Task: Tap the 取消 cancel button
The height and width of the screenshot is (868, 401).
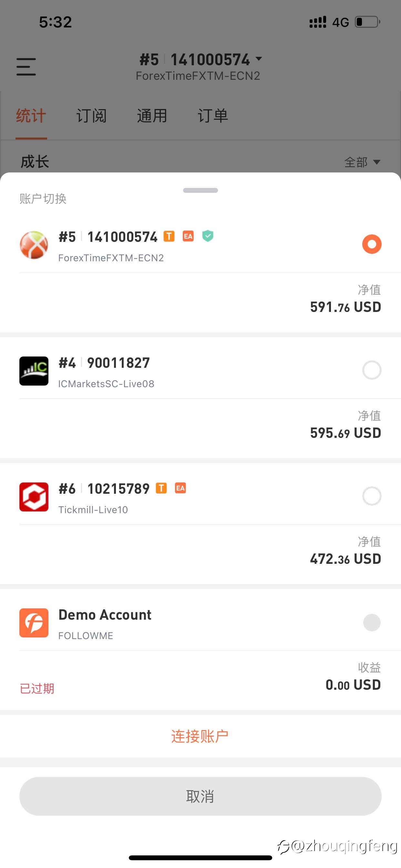Action: pos(200,796)
